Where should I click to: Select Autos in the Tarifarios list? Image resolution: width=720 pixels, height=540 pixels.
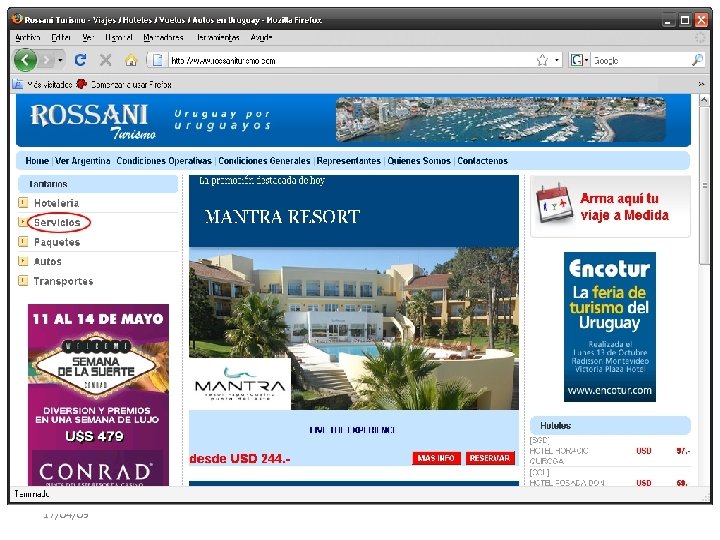point(48,261)
